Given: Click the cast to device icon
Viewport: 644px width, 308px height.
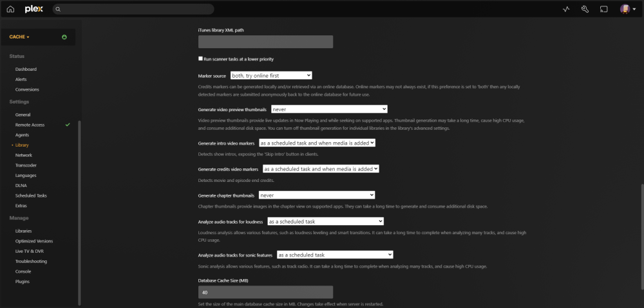Looking at the screenshot, I should tap(604, 9).
